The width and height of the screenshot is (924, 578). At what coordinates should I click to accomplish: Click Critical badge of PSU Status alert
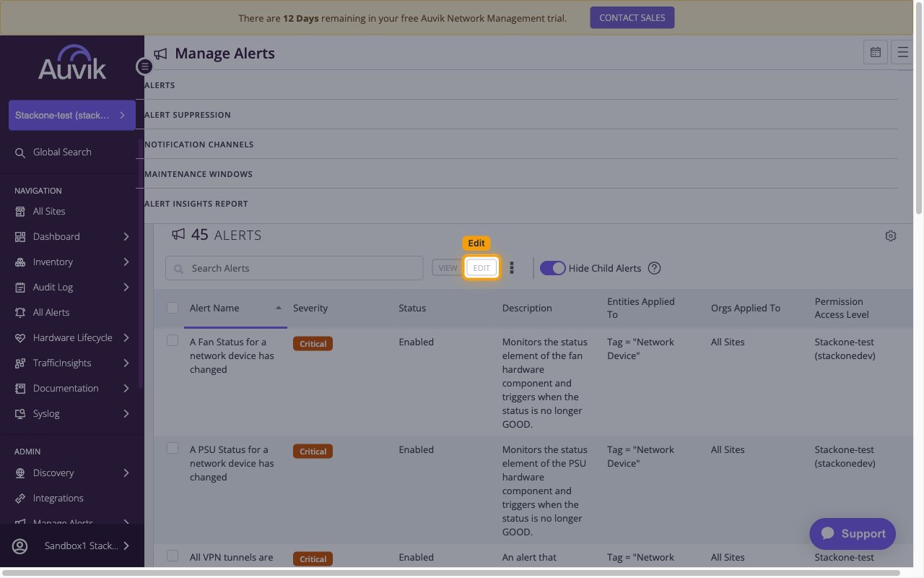tap(313, 452)
